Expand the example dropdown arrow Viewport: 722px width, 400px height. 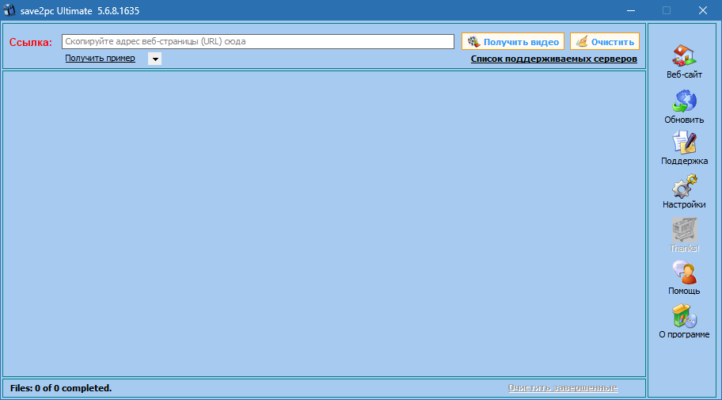click(x=155, y=59)
